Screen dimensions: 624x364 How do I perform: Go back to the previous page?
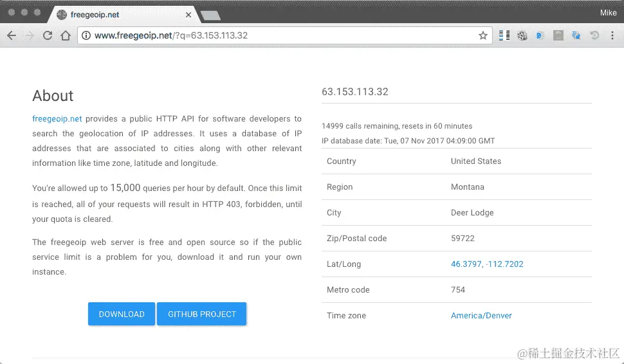[12, 35]
